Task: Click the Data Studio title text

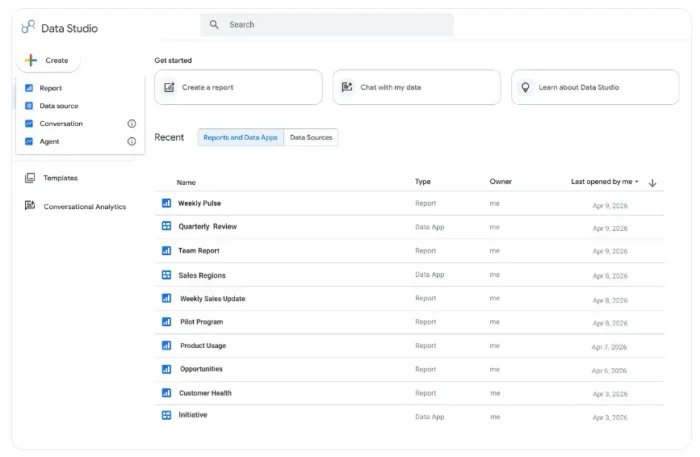Action: 70,28
